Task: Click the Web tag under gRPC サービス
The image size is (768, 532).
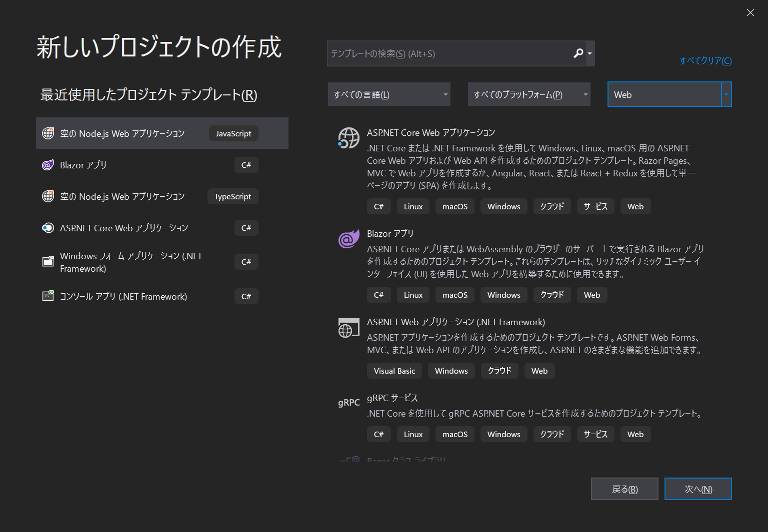Action: (x=635, y=434)
